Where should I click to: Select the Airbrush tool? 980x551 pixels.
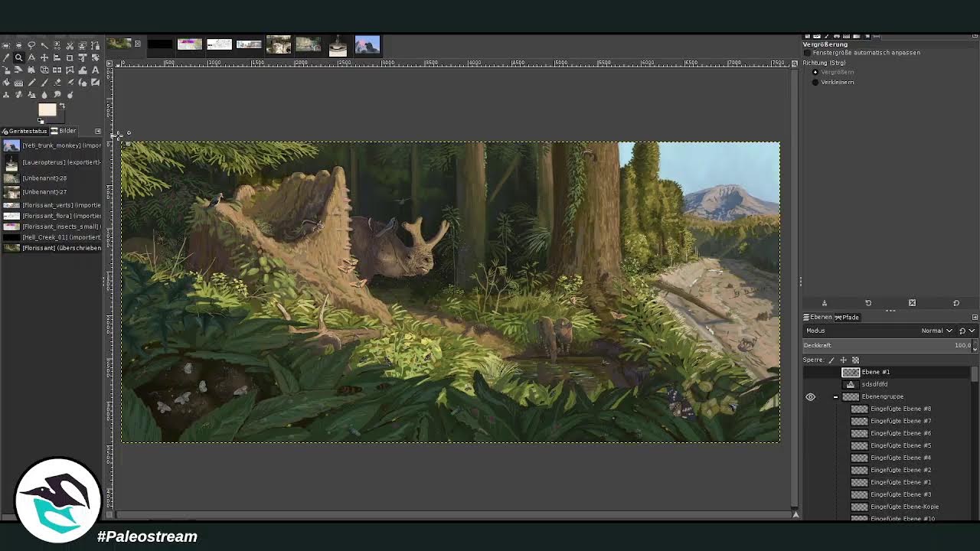pos(70,83)
